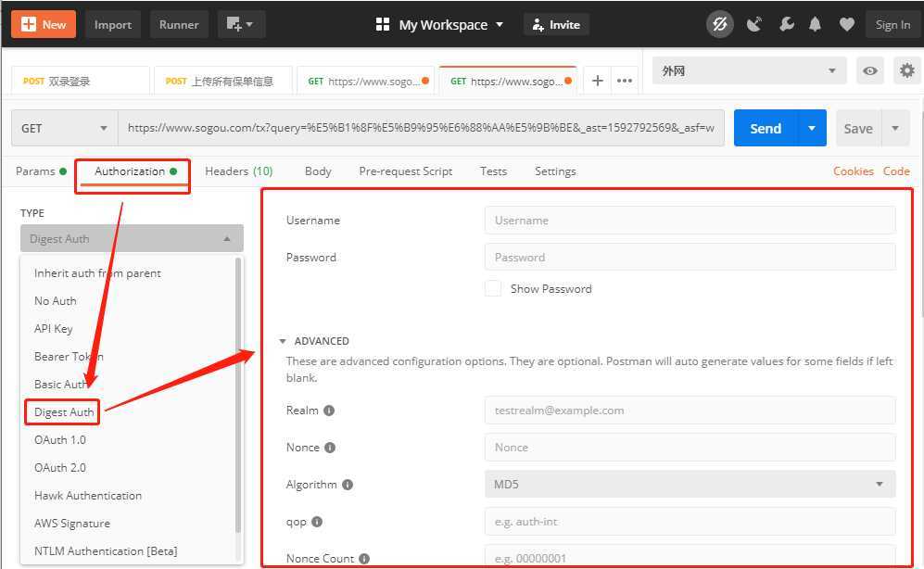Open the notifications bell
Screen dimensions: 924x569
point(815,25)
